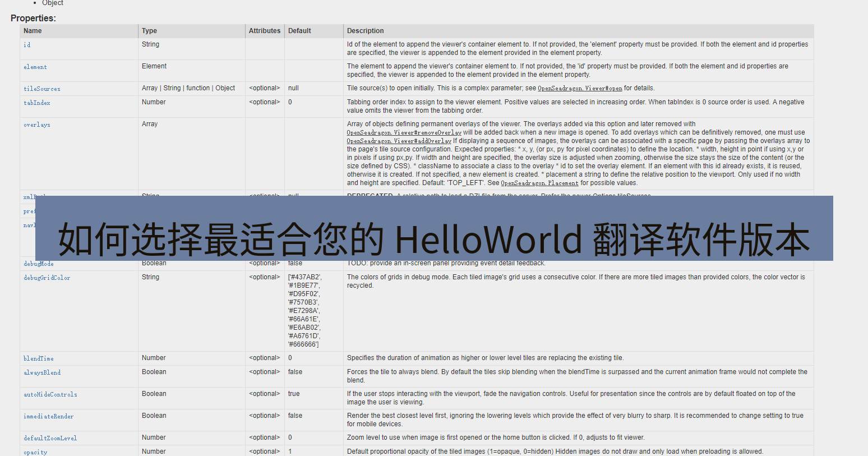868x456 pixels.
Task: Click the '#E7298A' default color value
Action: 304,311
